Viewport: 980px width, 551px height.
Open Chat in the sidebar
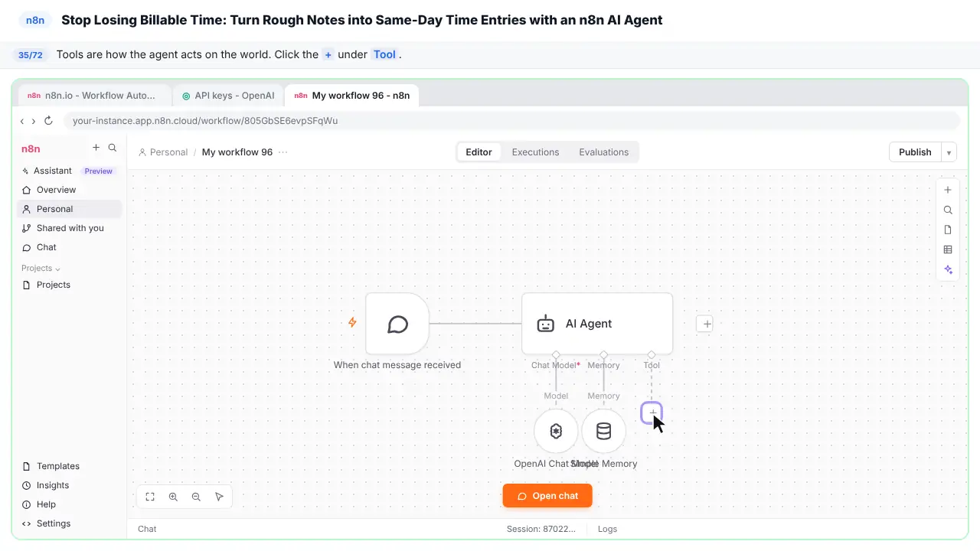69,247
